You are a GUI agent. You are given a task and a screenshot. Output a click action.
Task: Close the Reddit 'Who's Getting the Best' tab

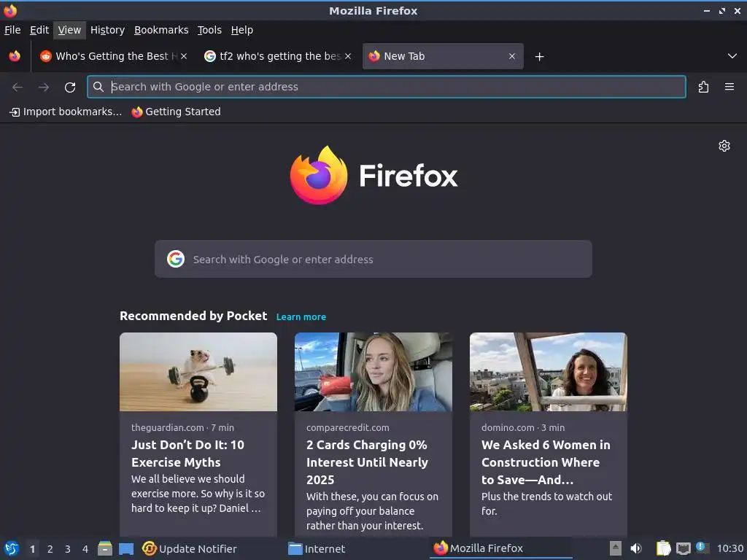(x=184, y=56)
